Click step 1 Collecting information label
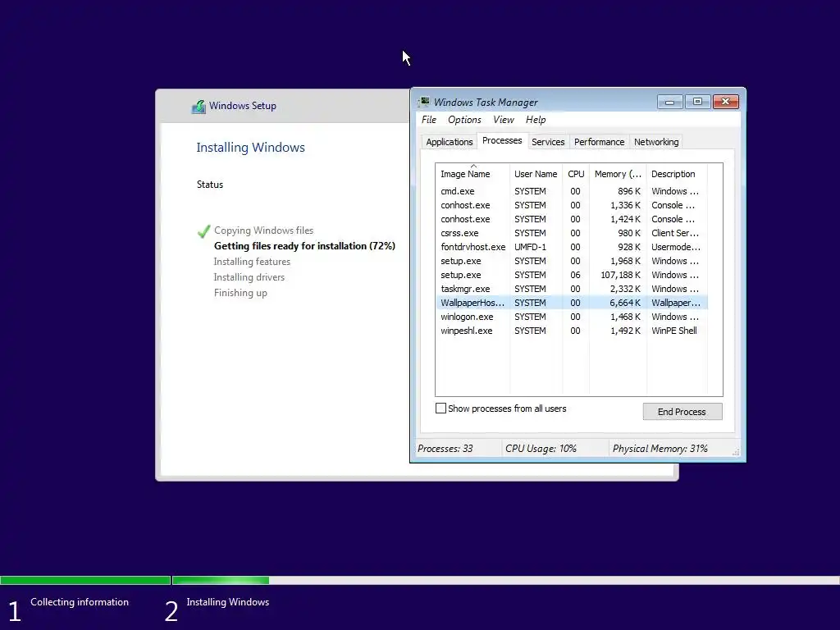 tap(80, 601)
